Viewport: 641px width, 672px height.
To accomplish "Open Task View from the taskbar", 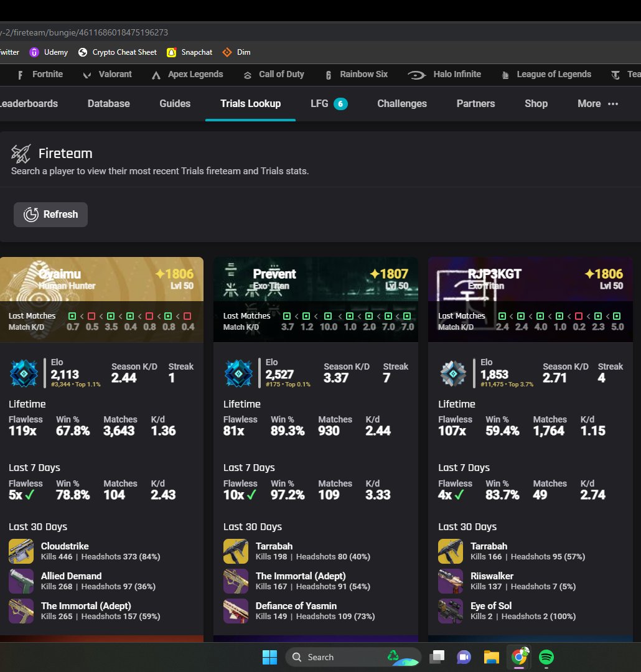I will [x=437, y=657].
